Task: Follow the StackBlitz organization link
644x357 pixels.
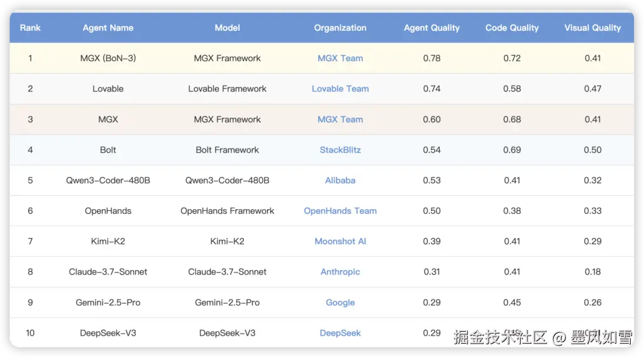Action: (340, 150)
